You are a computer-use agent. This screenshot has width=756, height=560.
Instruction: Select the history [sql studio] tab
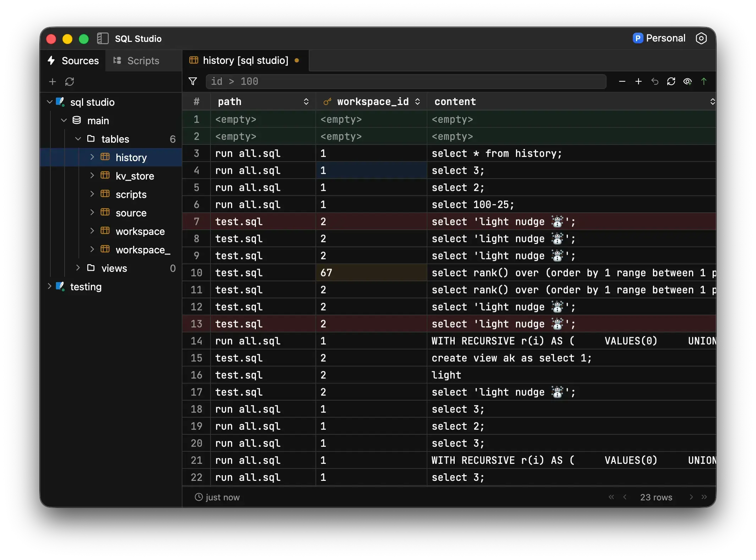coord(245,61)
